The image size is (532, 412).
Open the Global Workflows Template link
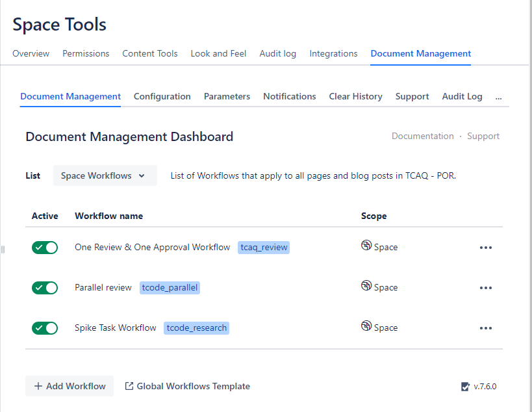pos(187,386)
